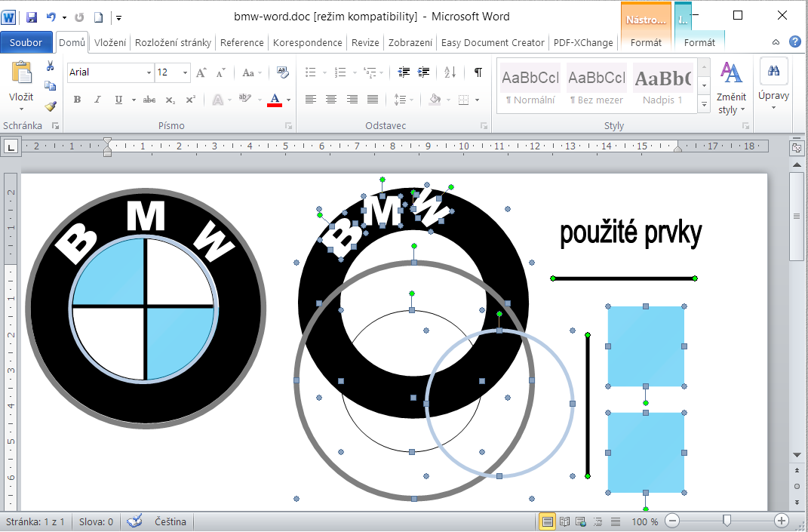Viewport: 808px width, 532px height.
Task: Click the Čeština language indicator in status bar
Action: coord(171,521)
